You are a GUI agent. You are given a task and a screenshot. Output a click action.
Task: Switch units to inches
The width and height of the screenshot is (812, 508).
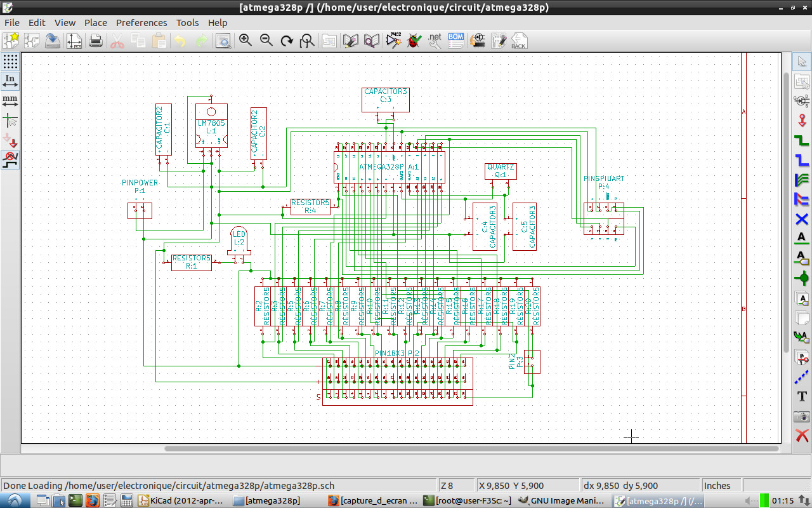click(x=10, y=81)
